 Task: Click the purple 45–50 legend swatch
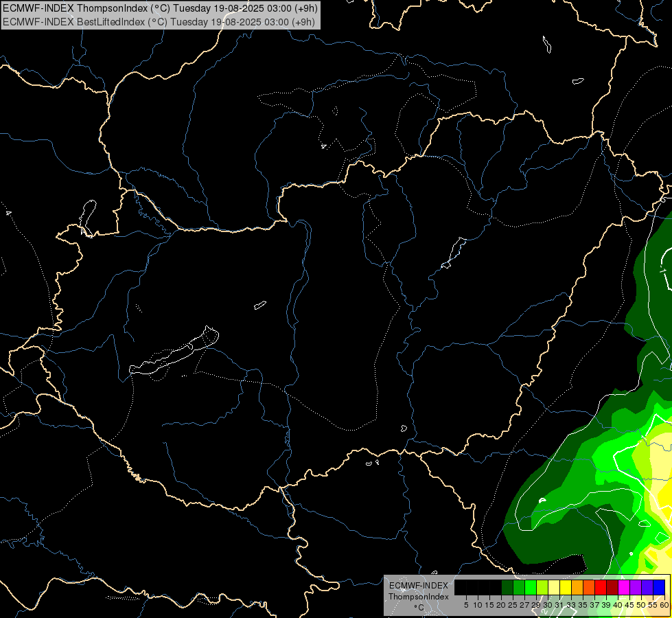click(x=635, y=587)
